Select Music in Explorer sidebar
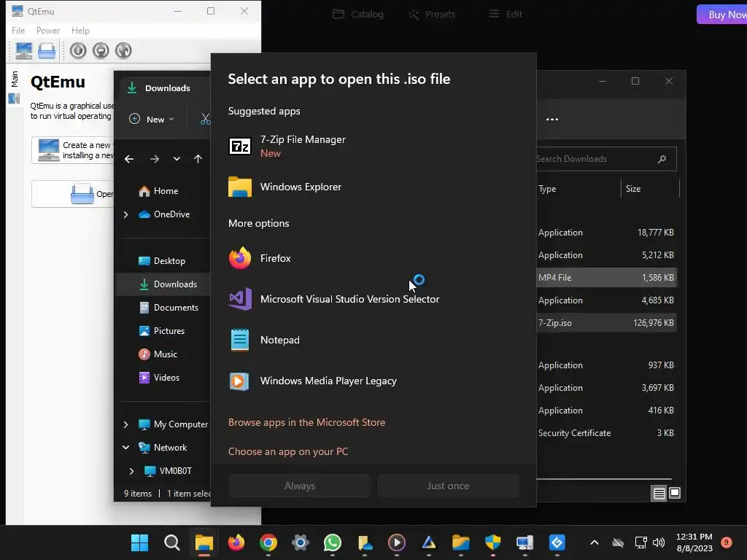The image size is (747, 560). (163, 354)
